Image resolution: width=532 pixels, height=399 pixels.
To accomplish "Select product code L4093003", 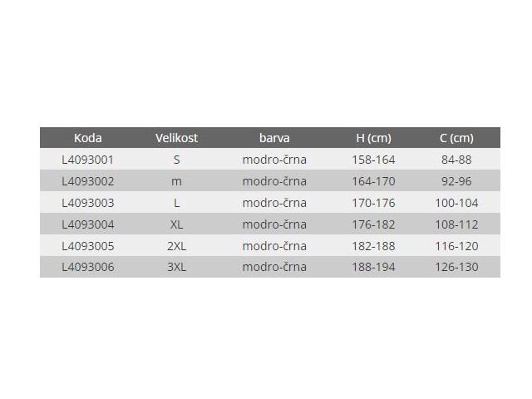I will pos(87,203).
